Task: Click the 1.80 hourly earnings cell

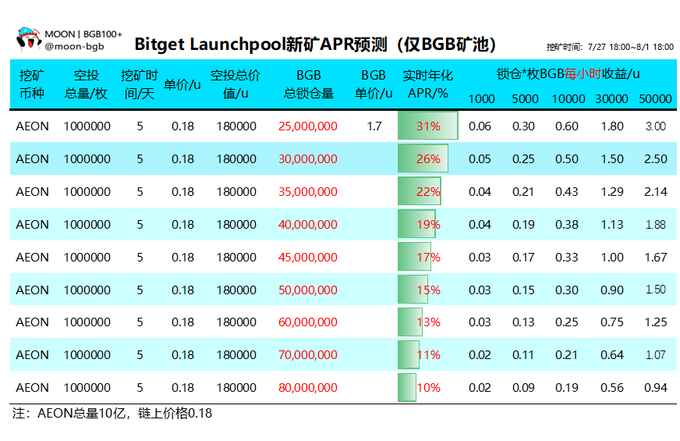Action: [611, 126]
